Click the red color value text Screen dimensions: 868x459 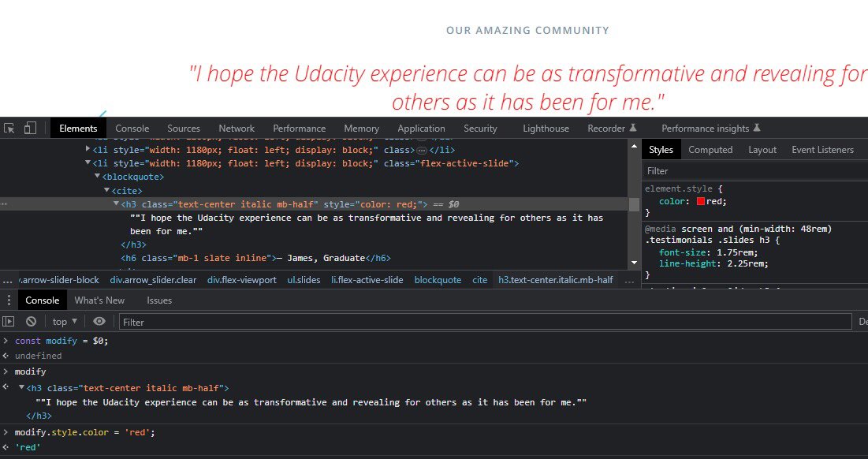point(714,202)
